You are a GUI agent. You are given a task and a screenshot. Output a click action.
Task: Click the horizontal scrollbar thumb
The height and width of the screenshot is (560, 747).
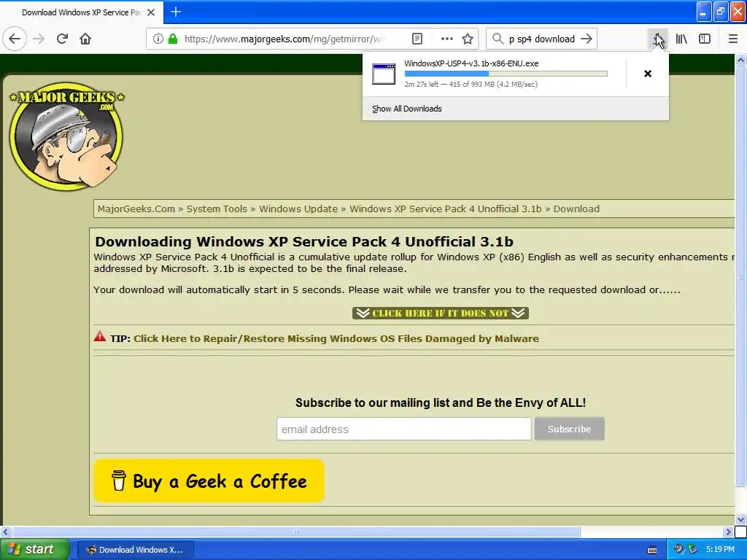point(296,532)
